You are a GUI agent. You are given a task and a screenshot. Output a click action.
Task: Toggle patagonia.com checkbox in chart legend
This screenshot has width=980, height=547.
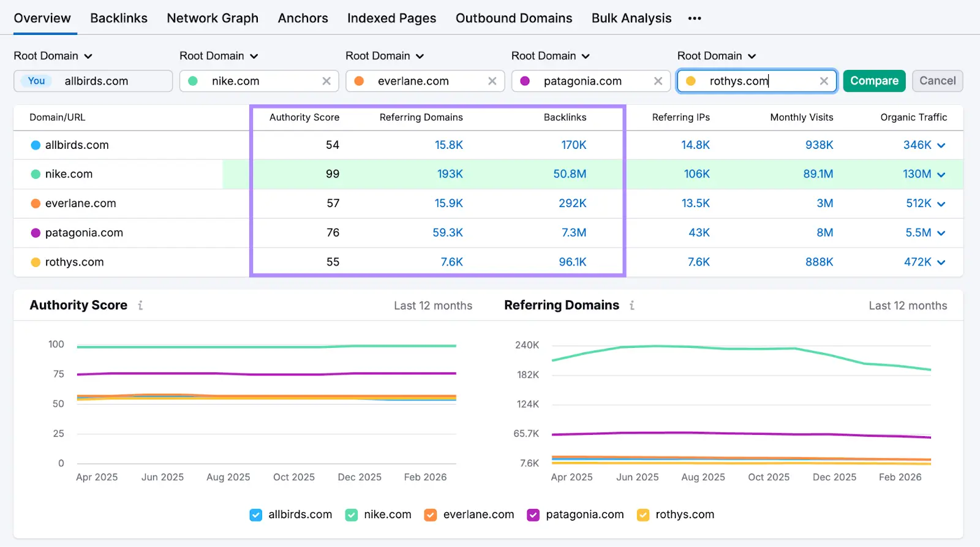[533, 515]
